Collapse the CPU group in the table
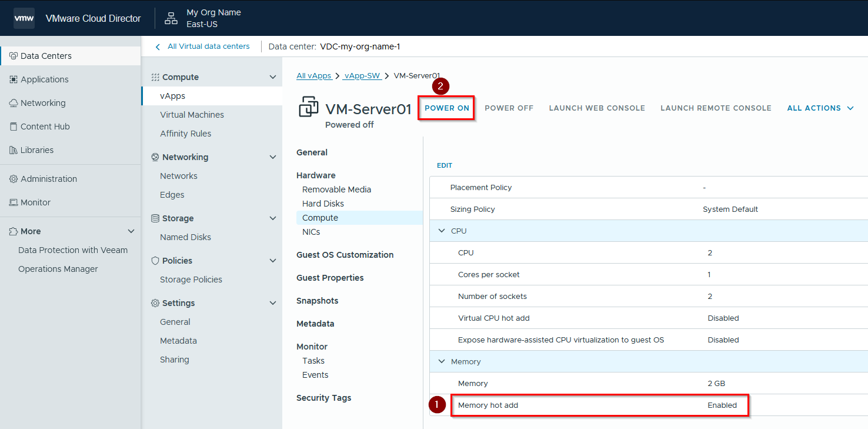The width and height of the screenshot is (868, 429). [x=442, y=231]
